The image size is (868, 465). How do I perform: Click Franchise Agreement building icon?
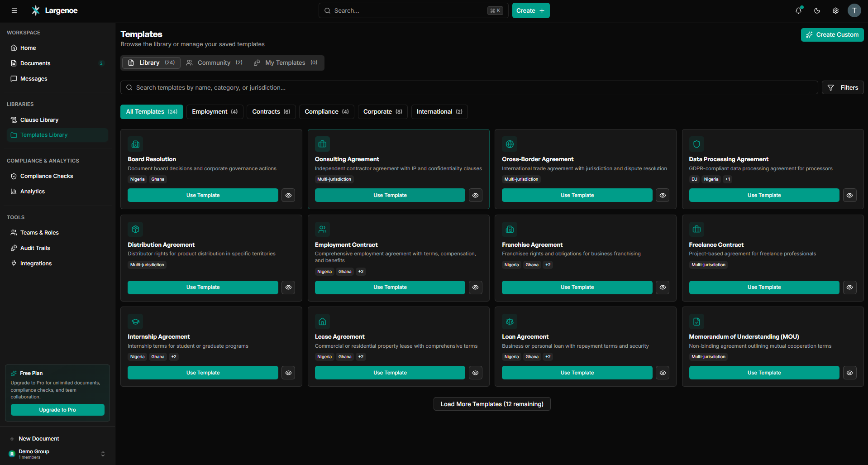click(510, 230)
